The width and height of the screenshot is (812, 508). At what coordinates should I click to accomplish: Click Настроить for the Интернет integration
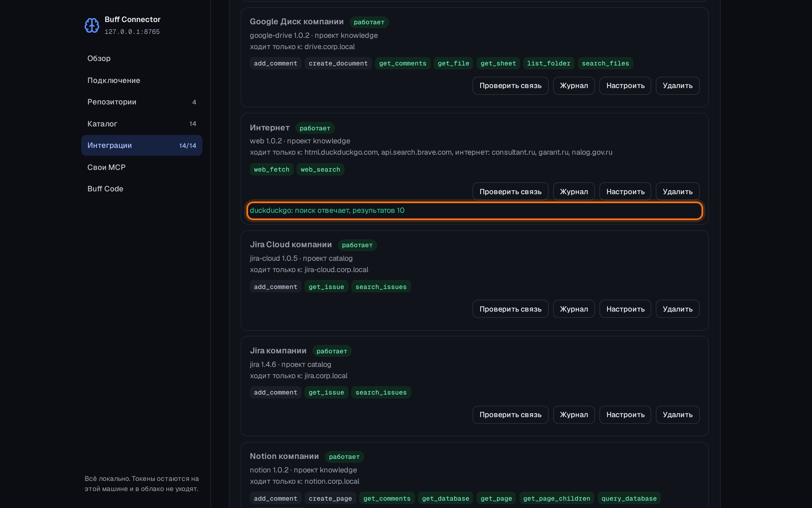coord(625,192)
